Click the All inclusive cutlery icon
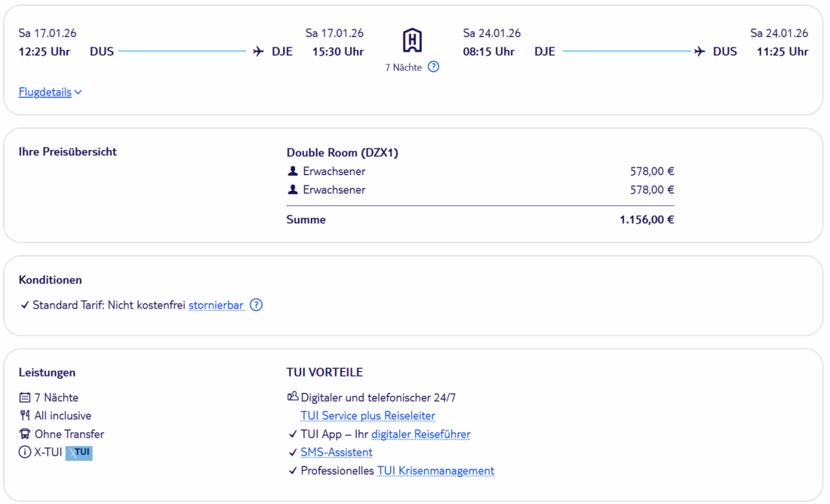This screenshot has width=830, height=504. (25, 416)
